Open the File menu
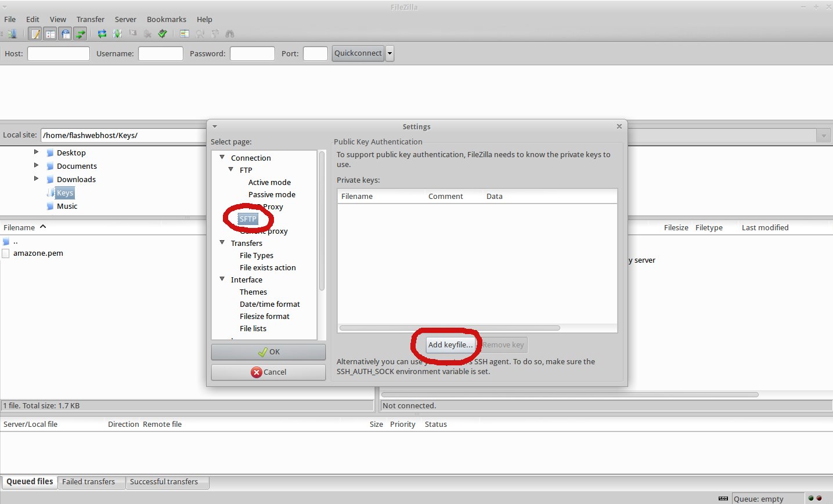Screen dimensions: 833x504 click(x=10, y=19)
